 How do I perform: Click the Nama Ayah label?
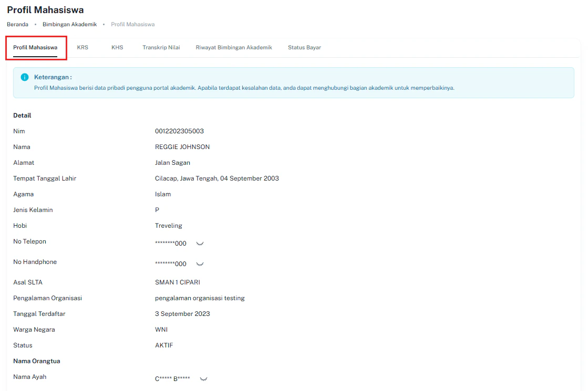click(x=30, y=377)
